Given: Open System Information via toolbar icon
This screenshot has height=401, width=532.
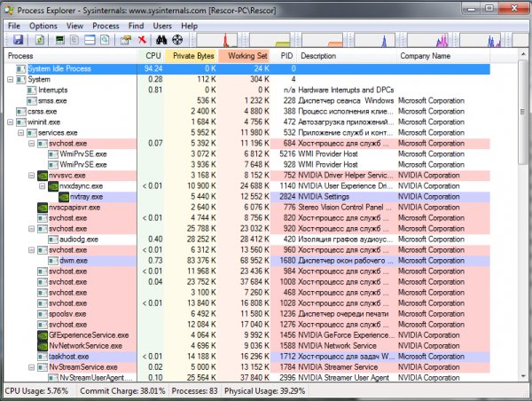Looking at the screenshot, I should tap(60, 40).
